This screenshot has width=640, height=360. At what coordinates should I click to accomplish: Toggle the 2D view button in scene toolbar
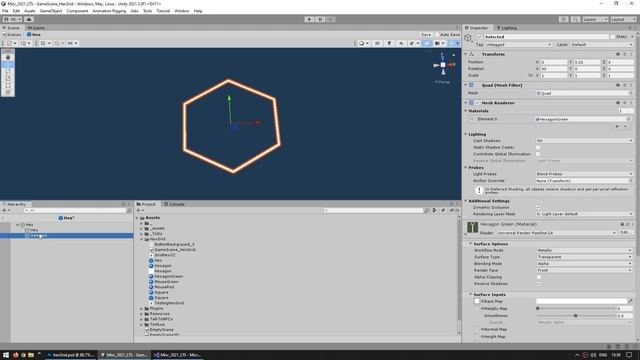[378, 43]
